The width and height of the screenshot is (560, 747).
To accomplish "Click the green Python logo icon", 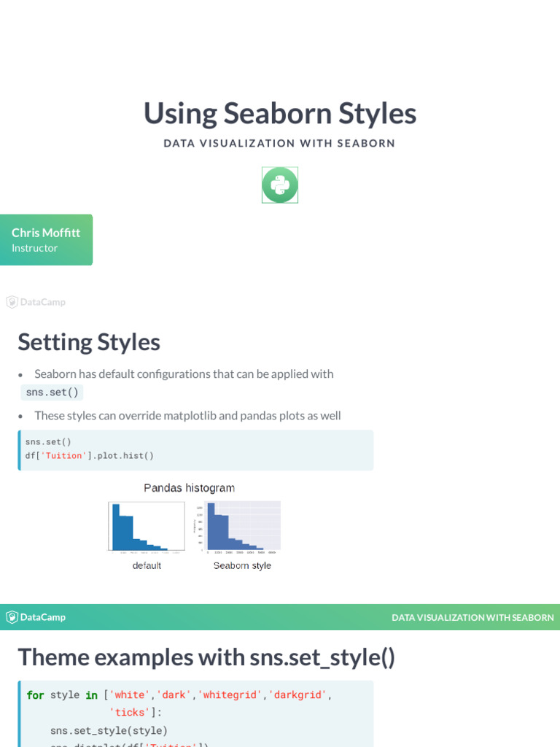I will tap(280, 185).
